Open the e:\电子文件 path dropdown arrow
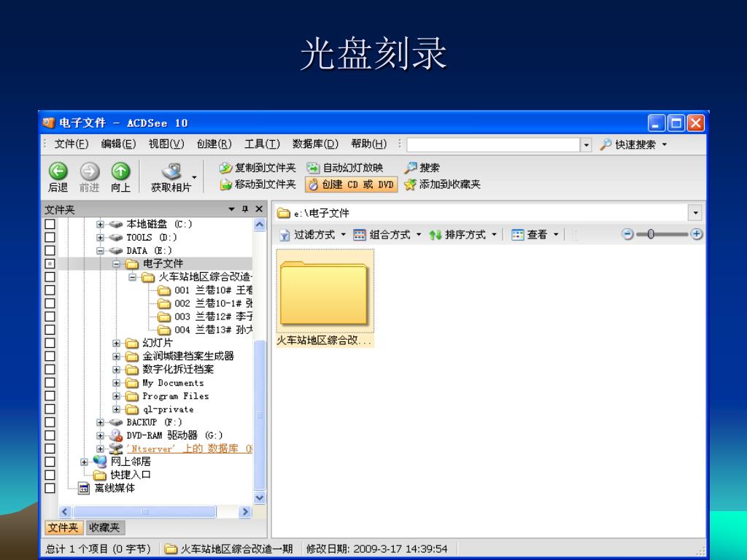This screenshot has height=560, width=747. (x=695, y=213)
